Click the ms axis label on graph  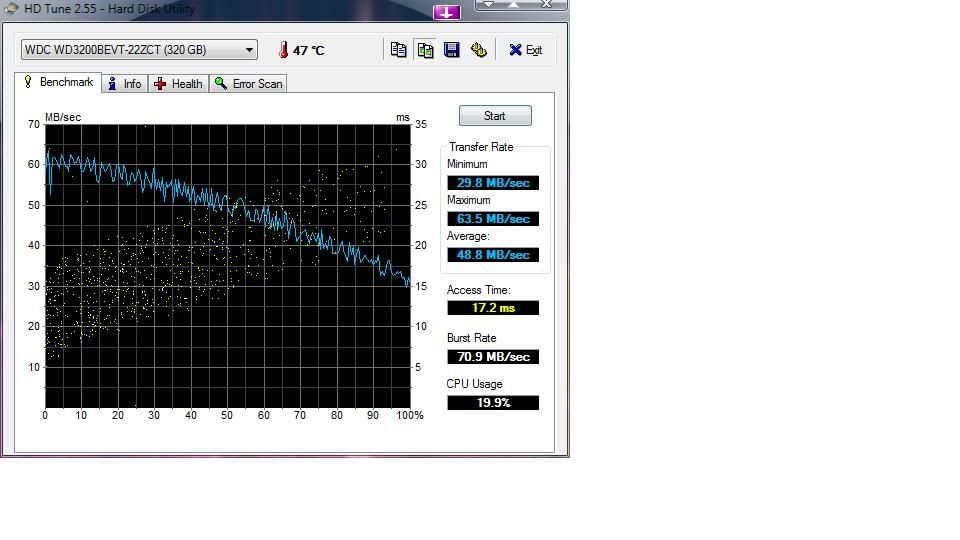(403, 117)
